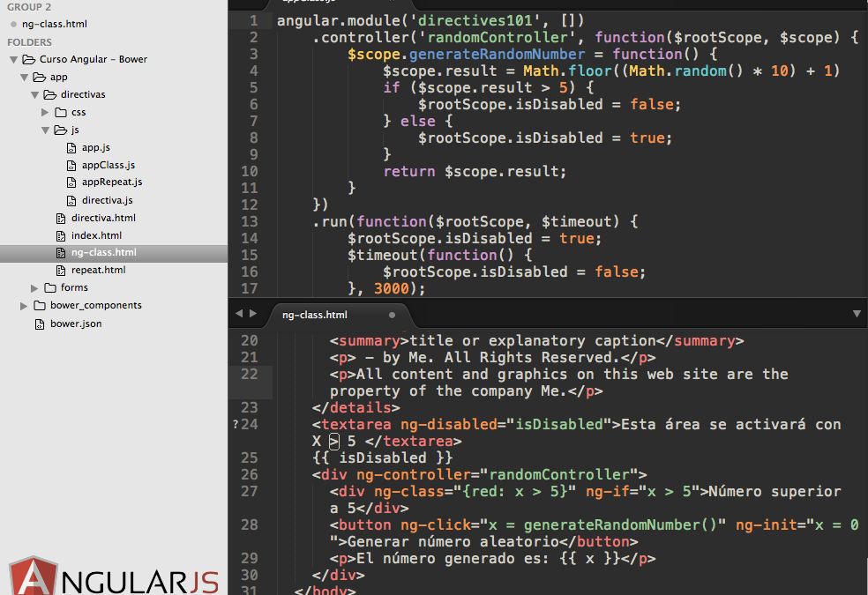This screenshot has height=595, width=868.
Task: Switch to the ng-class.html tab
Action: [x=339, y=314]
